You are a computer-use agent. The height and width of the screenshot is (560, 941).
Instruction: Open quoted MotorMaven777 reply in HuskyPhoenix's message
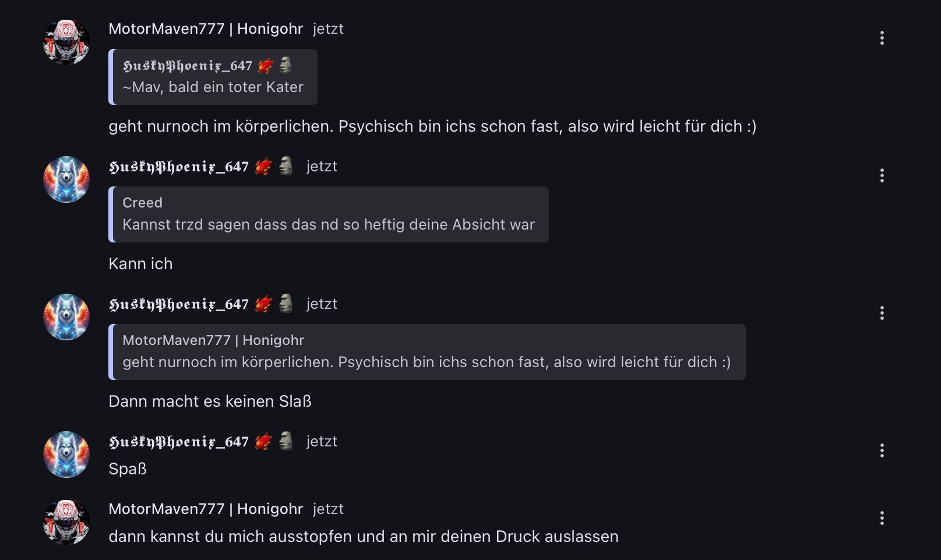[x=427, y=362]
